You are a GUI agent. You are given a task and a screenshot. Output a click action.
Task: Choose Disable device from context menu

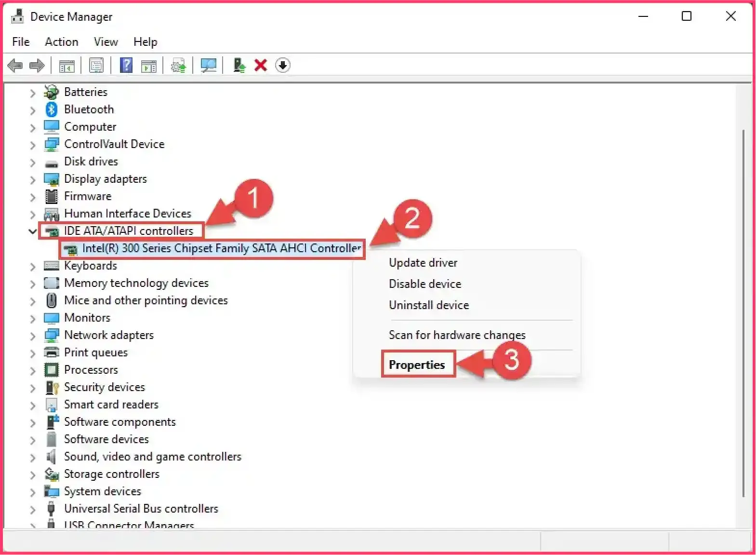[x=425, y=284]
